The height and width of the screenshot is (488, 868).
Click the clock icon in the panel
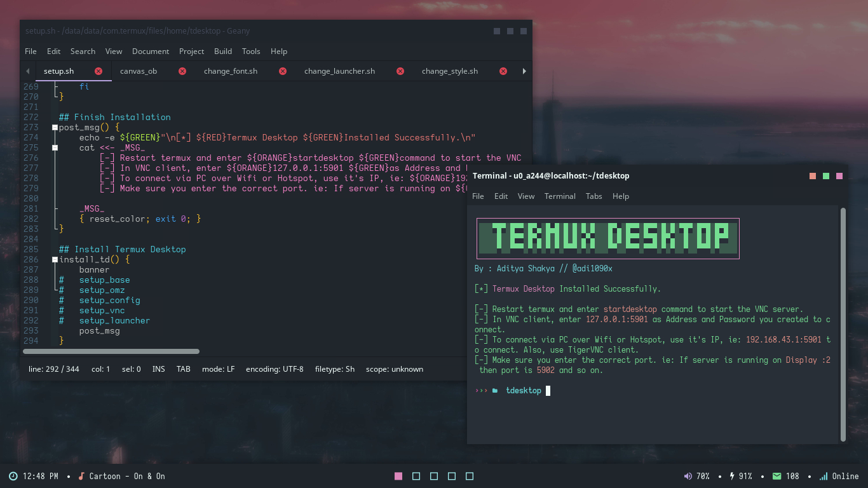pos(13,476)
